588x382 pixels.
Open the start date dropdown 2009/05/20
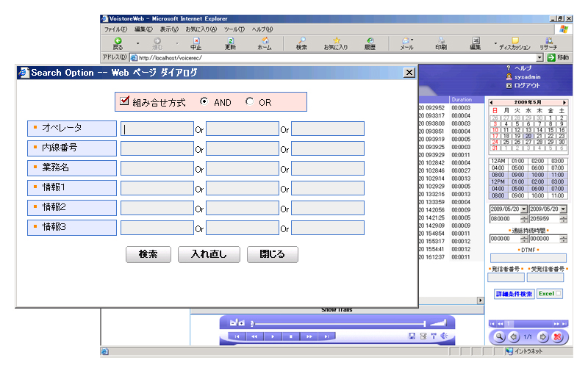(523, 209)
